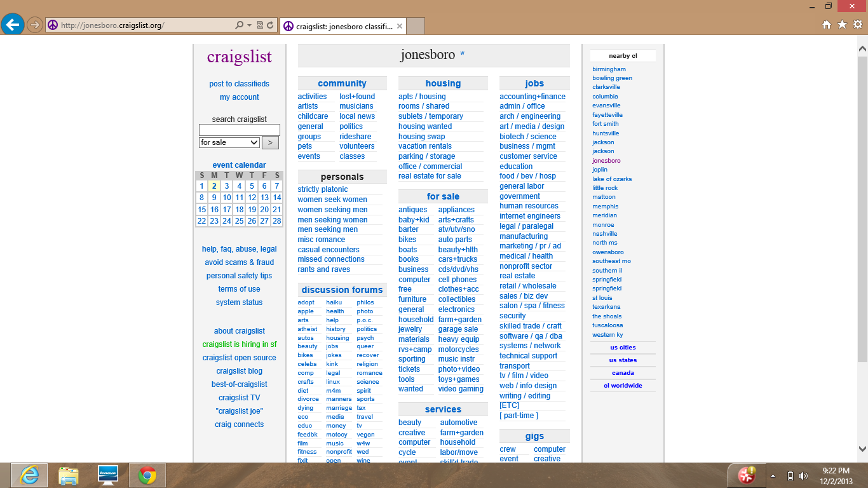
Task: Expand the 'us states' list
Action: coord(623,360)
